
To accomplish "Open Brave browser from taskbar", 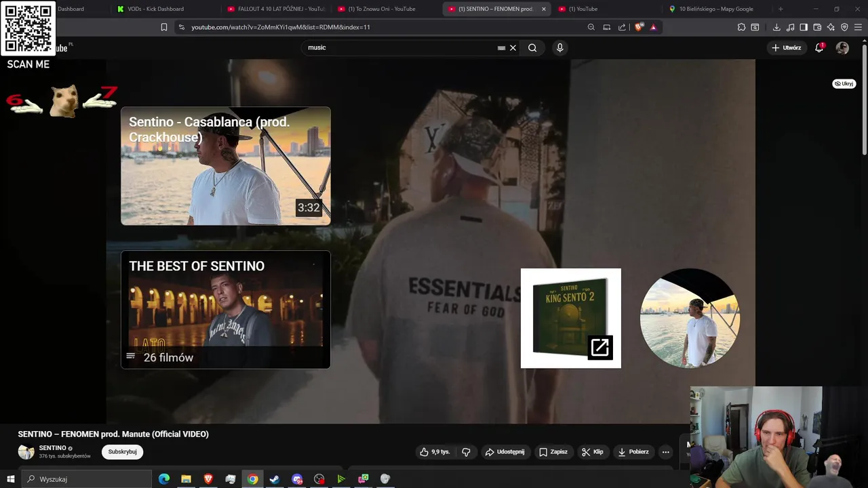I will pos(208,479).
